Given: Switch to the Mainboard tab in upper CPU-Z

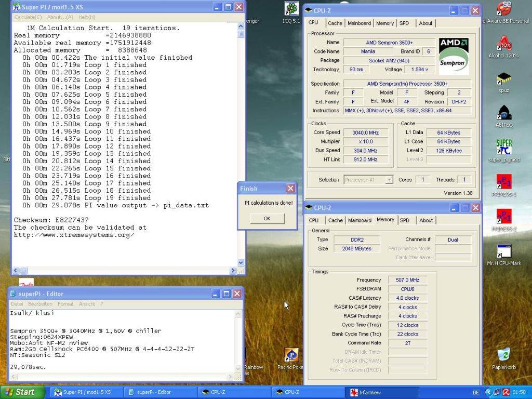Looking at the screenshot, I should [359, 23].
